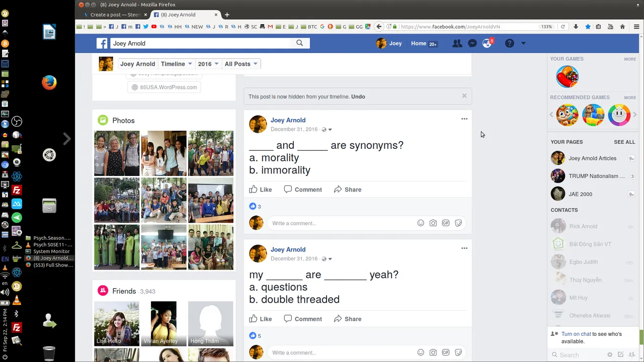Open Candy Crush game icon

567,77
